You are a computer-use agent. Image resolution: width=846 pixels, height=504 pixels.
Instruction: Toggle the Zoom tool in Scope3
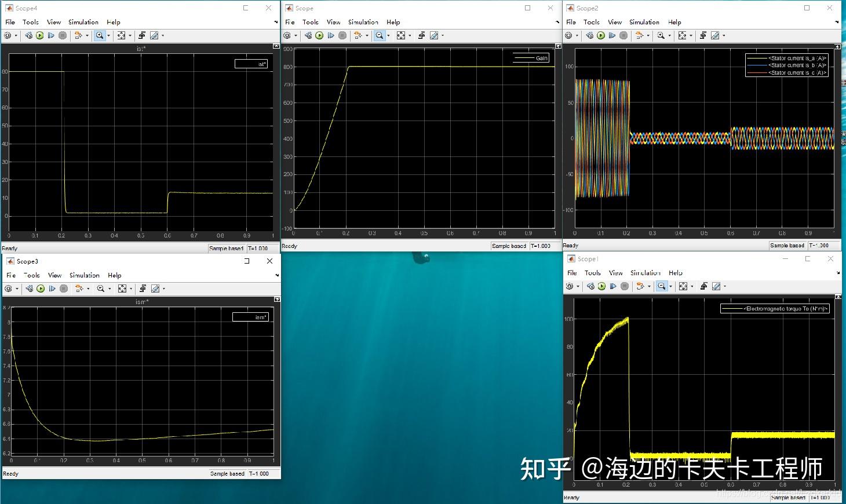click(101, 288)
